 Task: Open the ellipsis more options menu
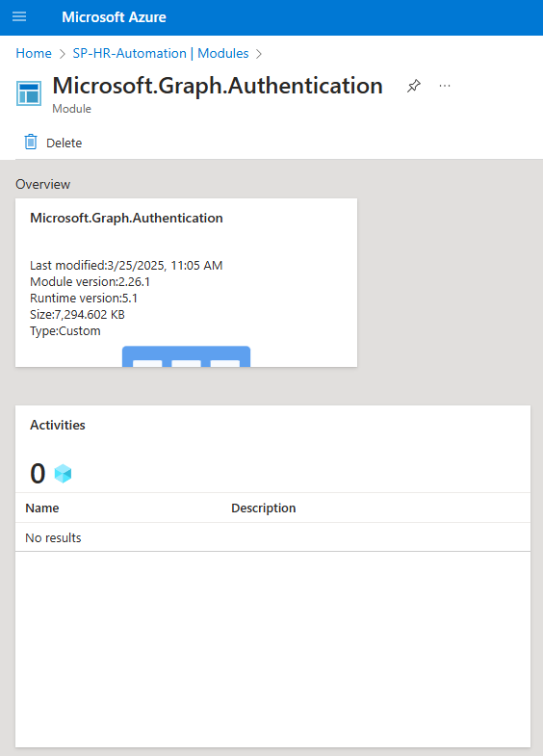[445, 86]
